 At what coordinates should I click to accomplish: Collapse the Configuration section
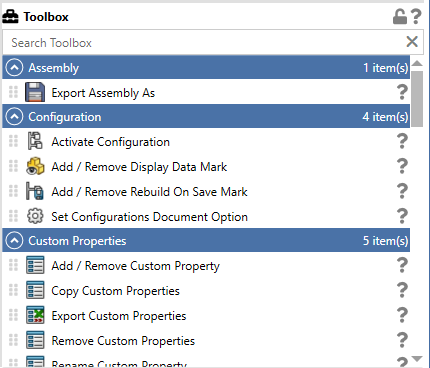click(x=15, y=117)
